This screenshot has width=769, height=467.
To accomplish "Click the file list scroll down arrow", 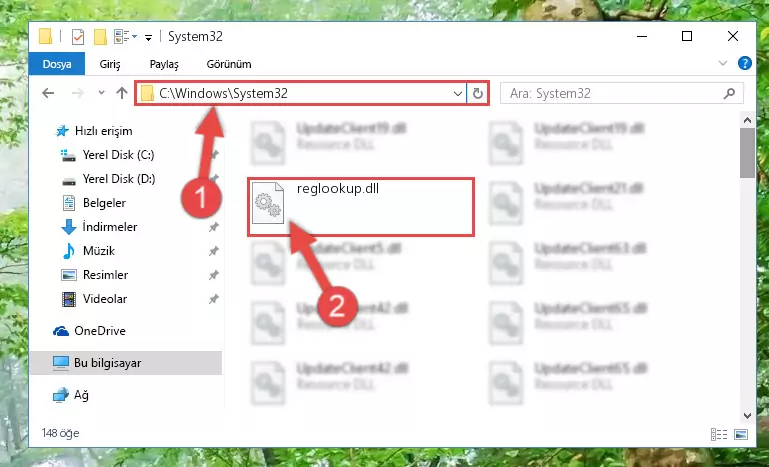I will click(x=747, y=416).
